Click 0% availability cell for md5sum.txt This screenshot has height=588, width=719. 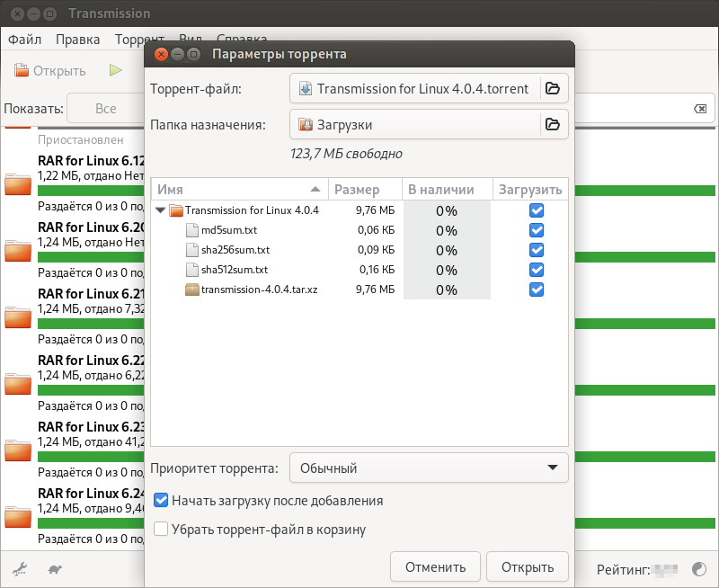(447, 231)
